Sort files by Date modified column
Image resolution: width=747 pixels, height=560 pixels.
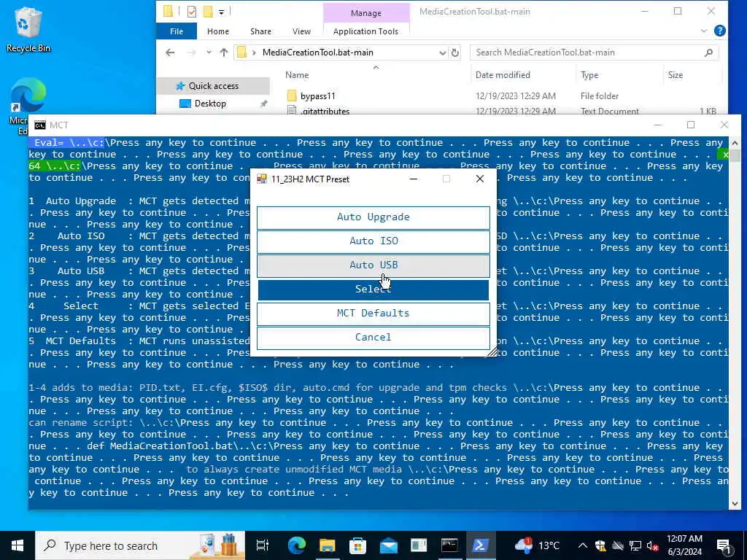click(503, 75)
